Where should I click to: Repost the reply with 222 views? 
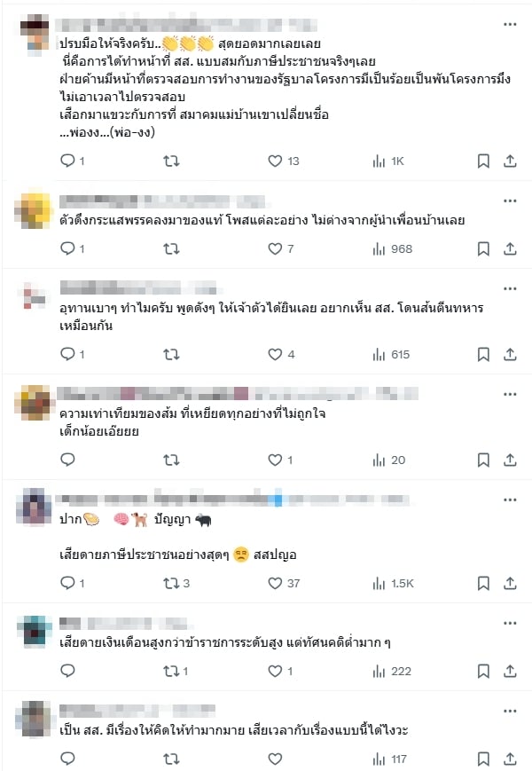(176, 671)
